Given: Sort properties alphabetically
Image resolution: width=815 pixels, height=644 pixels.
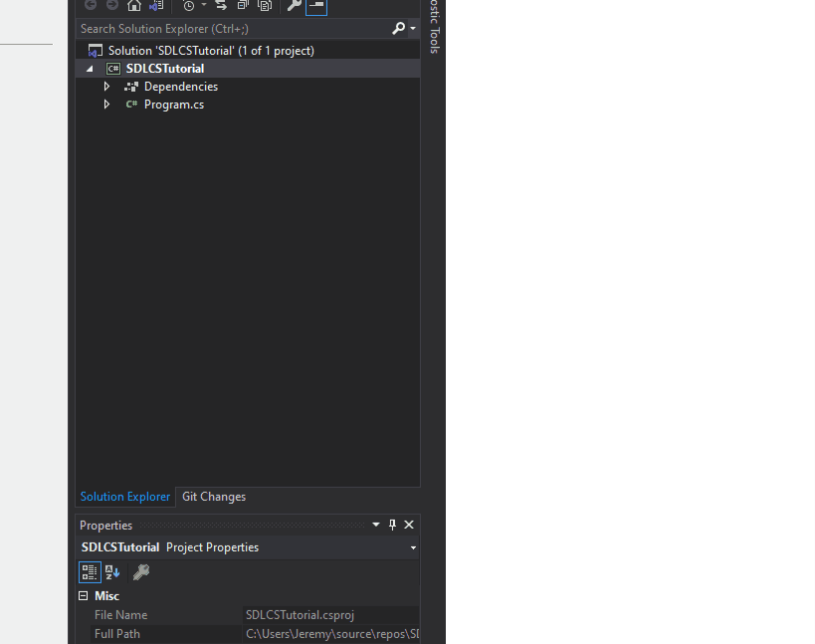Looking at the screenshot, I should [112, 572].
